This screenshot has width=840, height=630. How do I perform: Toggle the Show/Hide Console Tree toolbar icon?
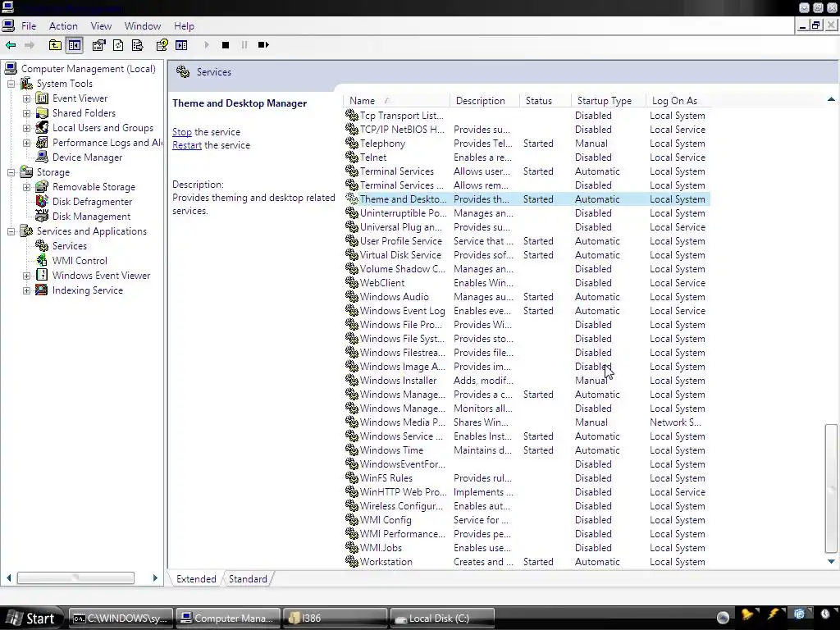point(75,46)
